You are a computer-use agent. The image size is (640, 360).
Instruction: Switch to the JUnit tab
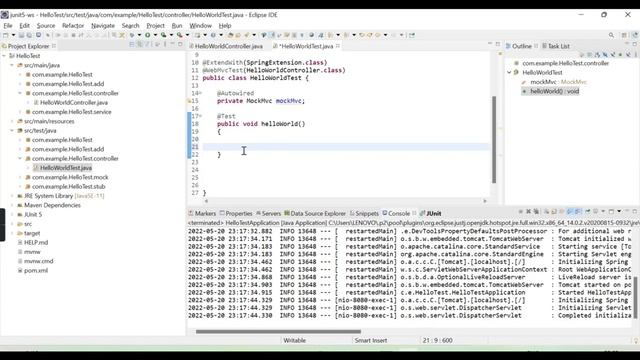tap(430, 213)
